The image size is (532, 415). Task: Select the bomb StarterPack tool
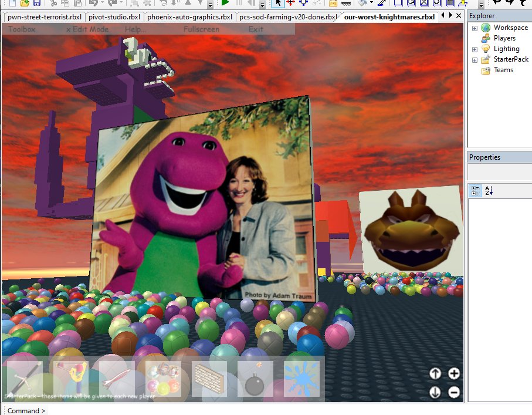pyautogui.click(x=255, y=379)
